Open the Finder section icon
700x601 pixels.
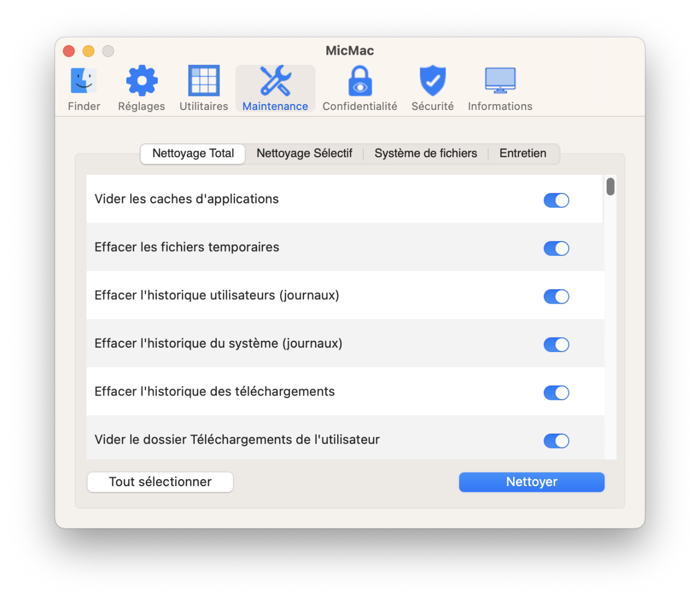[x=84, y=82]
